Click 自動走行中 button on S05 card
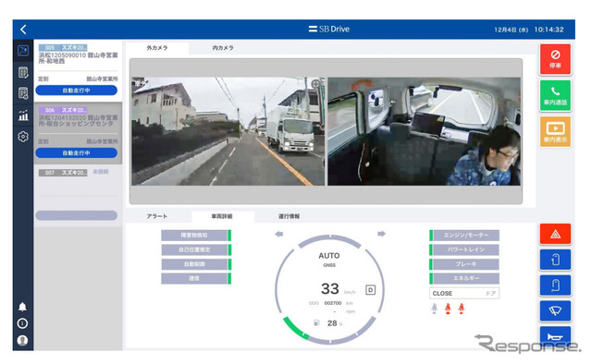 point(76,91)
